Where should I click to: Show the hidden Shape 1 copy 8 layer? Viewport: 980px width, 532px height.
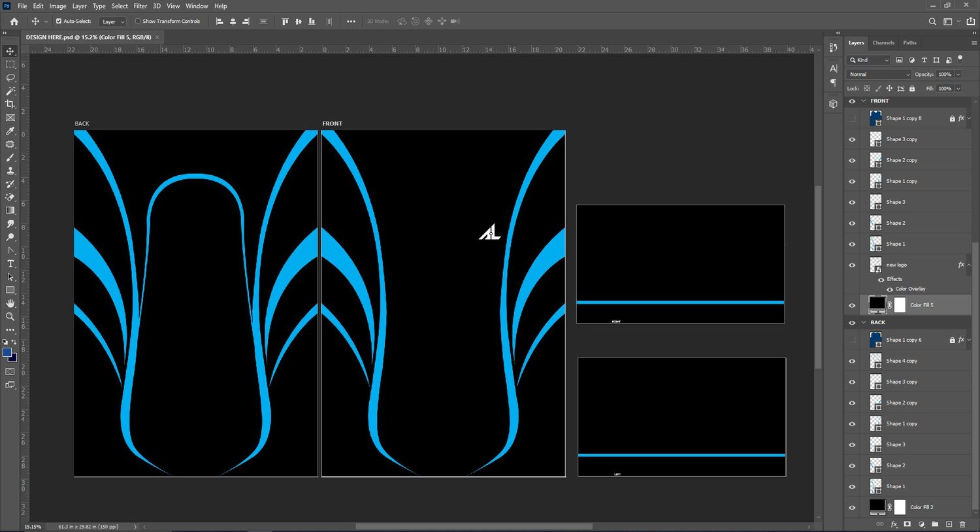coord(852,118)
